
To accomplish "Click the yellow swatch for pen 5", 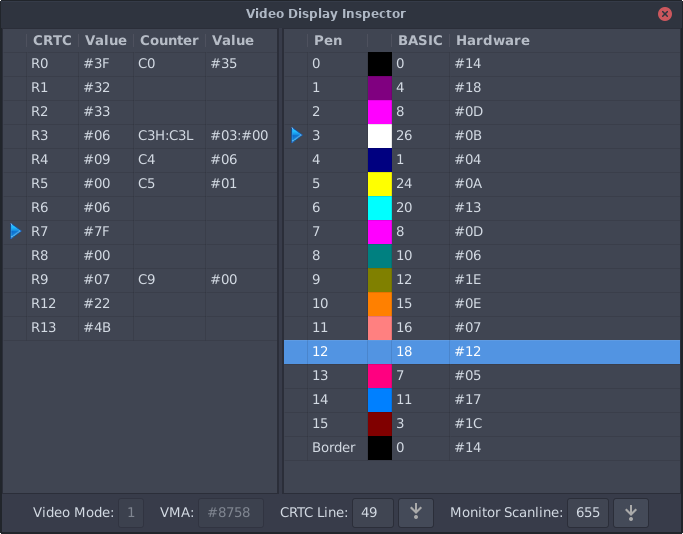I will 380,183.
